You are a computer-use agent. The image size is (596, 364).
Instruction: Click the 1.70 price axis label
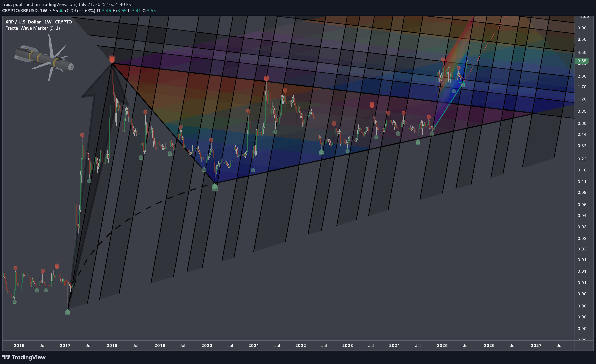(582, 87)
